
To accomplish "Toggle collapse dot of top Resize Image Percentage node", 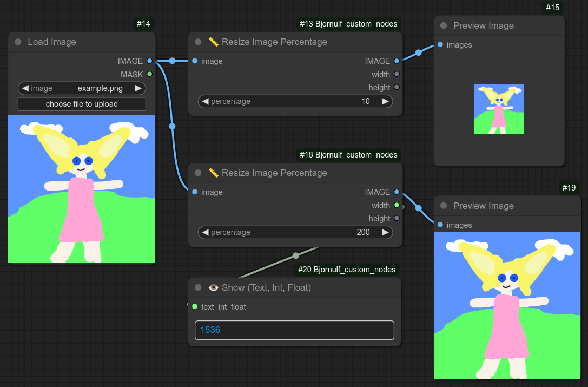I will click(x=198, y=42).
